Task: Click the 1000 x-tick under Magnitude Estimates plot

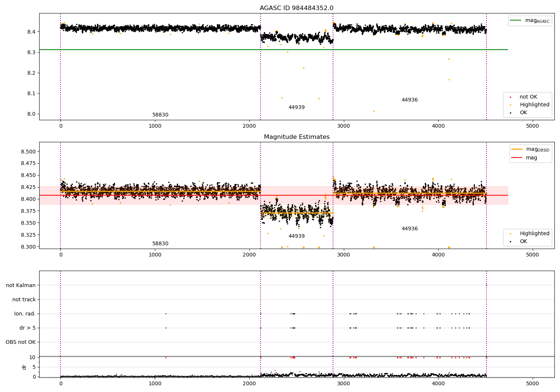Action: pyautogui.click(x=155, y=255)
